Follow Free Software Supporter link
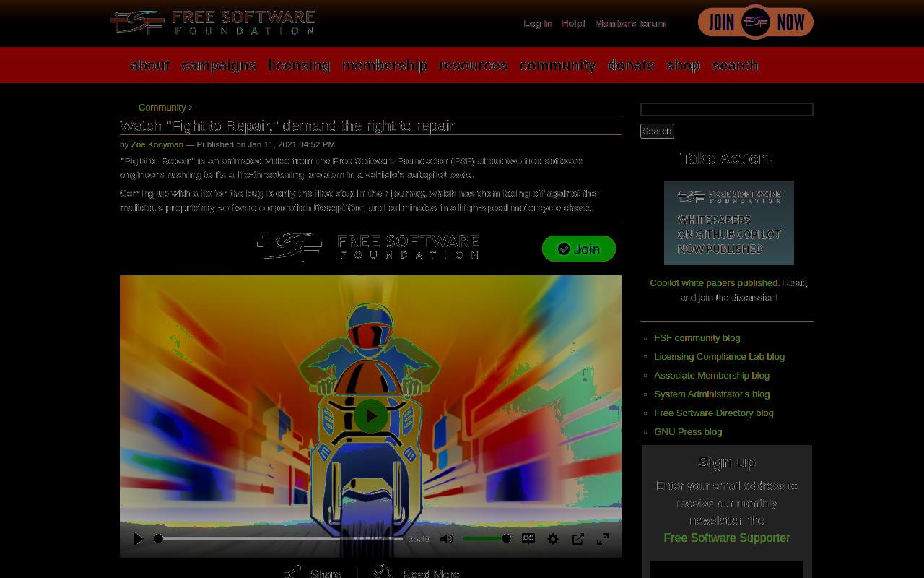Image resolution: width=924 pixels, height=578 pixels. [x=727, y=538]
